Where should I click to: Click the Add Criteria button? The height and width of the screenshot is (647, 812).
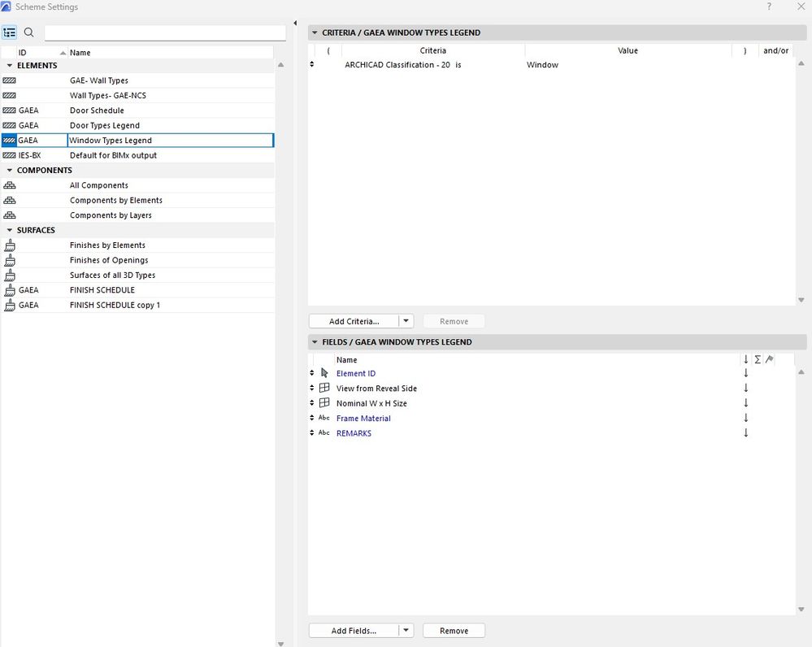click(x=354, y=321)
